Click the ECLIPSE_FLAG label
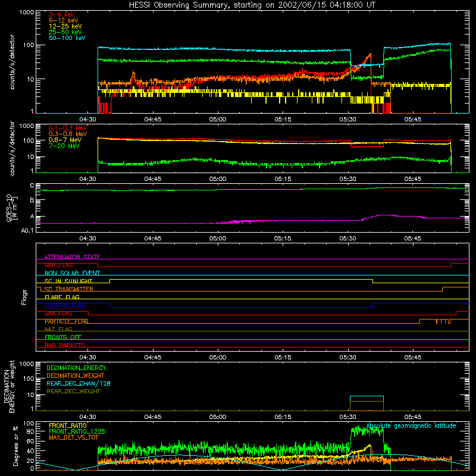Image resolution: width=476 pixels, height=476 pixels. (65, 305)
